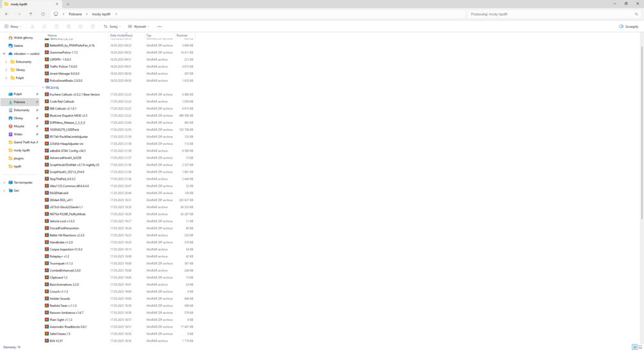Viewport: 644px width, 350px height.
Task: Expand chevron after mody lspdfr in address bar
Action: (x=116, y=14)
